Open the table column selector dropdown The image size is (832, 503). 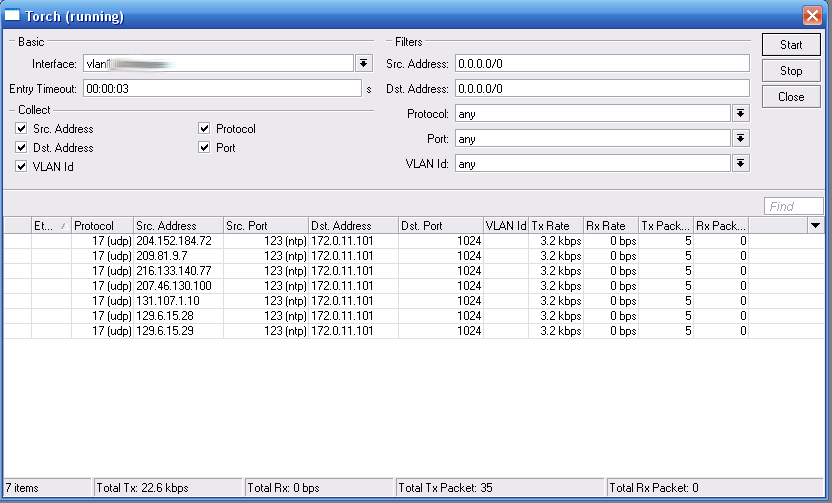click(x=816, y=226)
